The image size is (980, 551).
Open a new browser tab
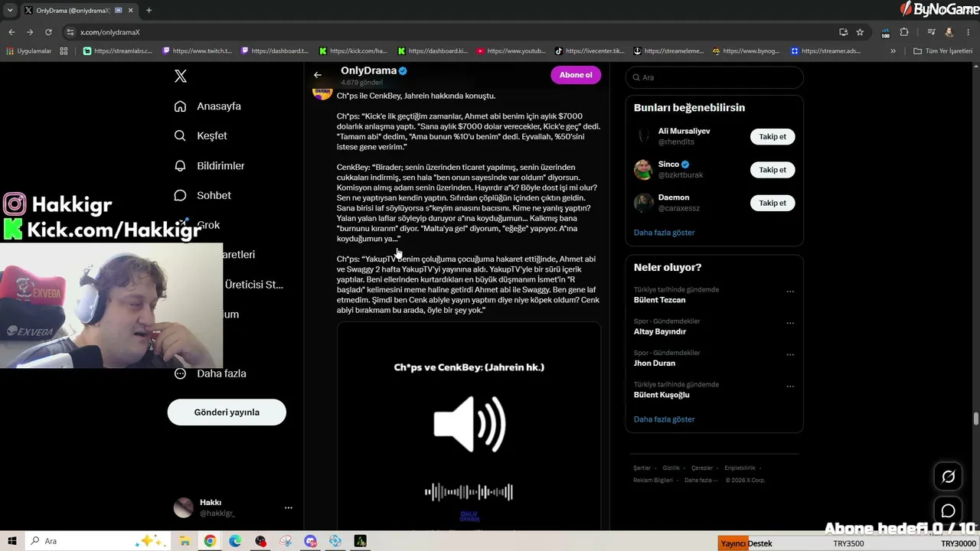tap(149, 11)
